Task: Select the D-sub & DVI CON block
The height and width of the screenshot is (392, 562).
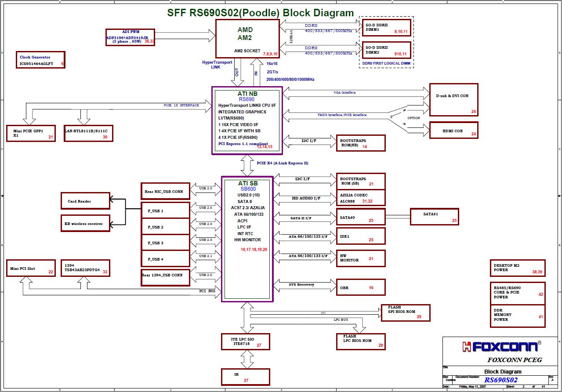Action: pos(454,99)
